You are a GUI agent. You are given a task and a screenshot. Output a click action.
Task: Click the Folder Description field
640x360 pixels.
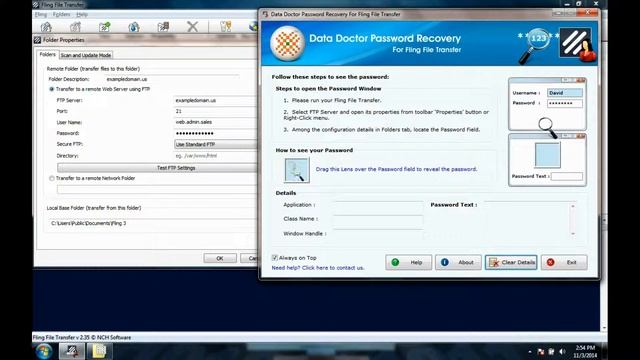[x=172, y=79]
